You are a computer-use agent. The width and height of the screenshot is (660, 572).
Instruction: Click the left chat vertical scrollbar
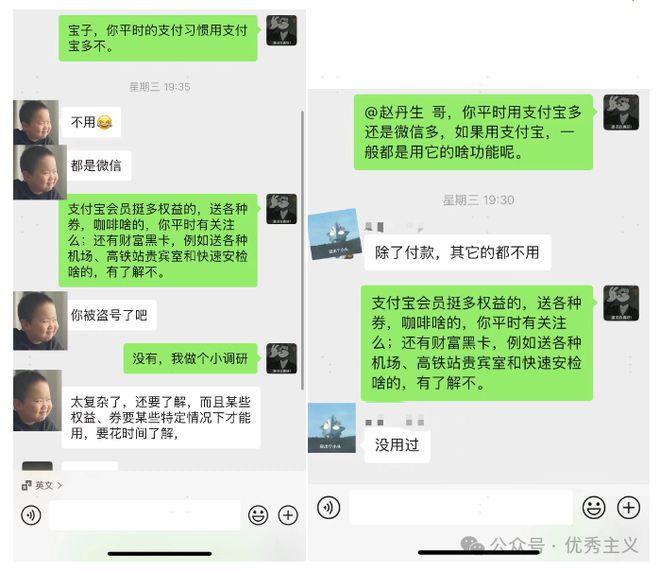tap(302, 250)
